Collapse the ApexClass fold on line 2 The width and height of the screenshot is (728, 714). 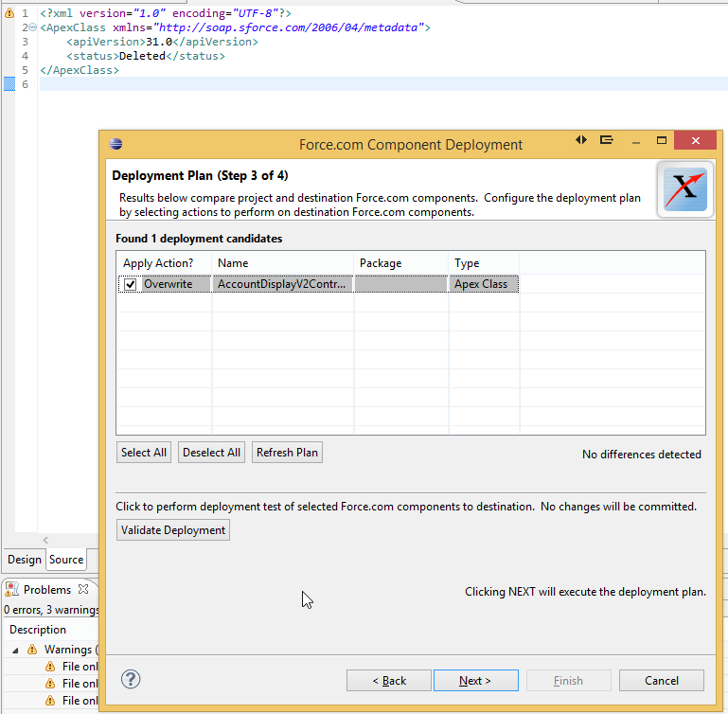tap(33, 27)
